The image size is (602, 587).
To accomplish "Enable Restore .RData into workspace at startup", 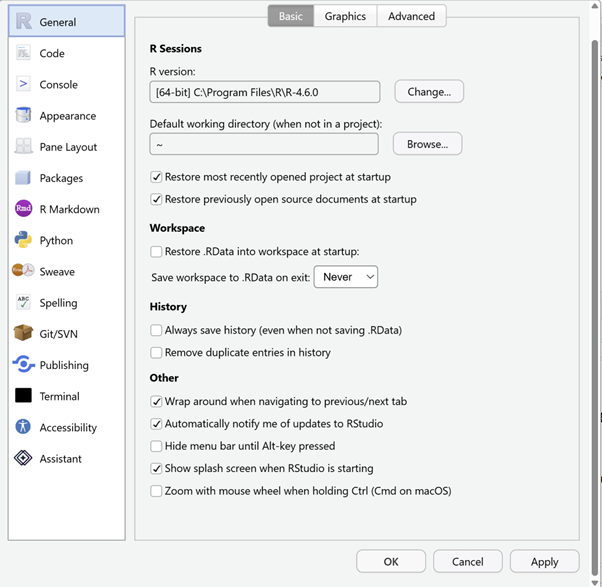I will pos(156,252).
